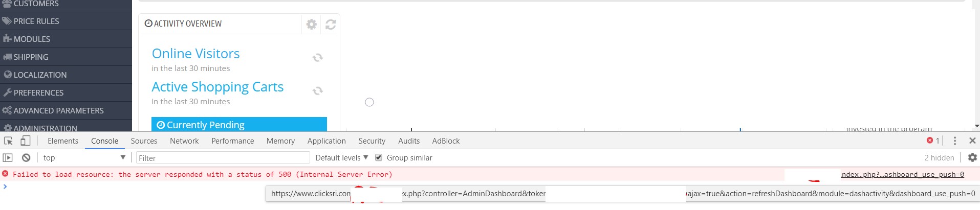Show the console sidebar icon

[8, 158]
